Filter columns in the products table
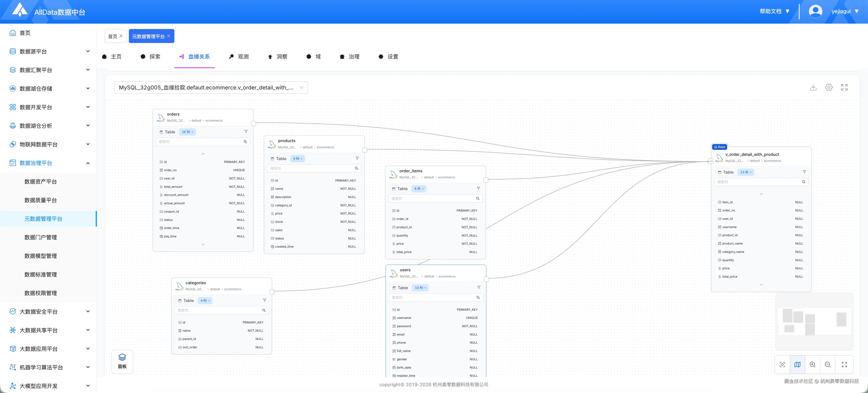 click(x=357, y=158)
